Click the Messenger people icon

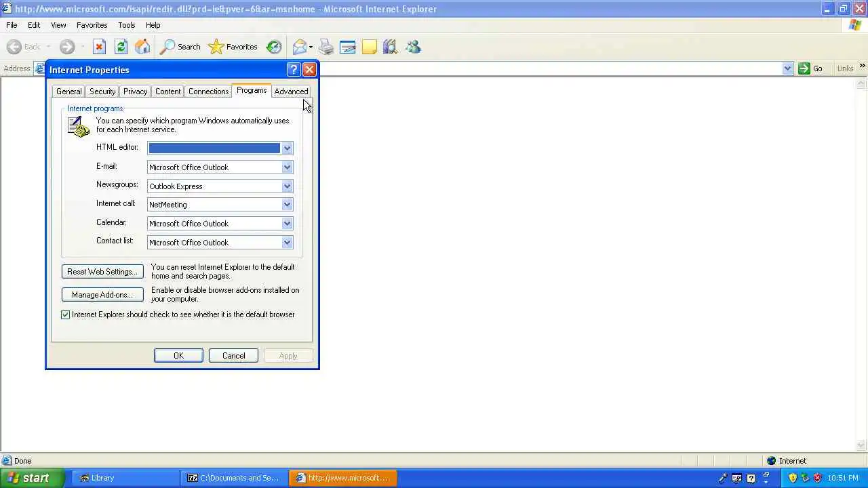pos(413,47)
